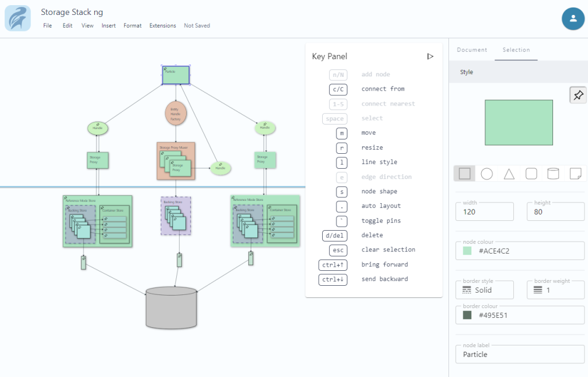Select the Entity Handle Factory circle node
The width and height of the screenshot is (588, 377).
pyautogui.click(x=176, y=114)
